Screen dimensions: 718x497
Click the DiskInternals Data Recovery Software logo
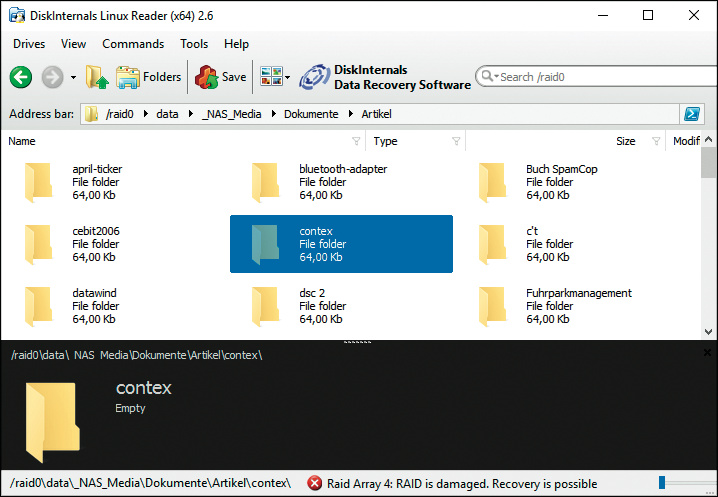[385, 77]
